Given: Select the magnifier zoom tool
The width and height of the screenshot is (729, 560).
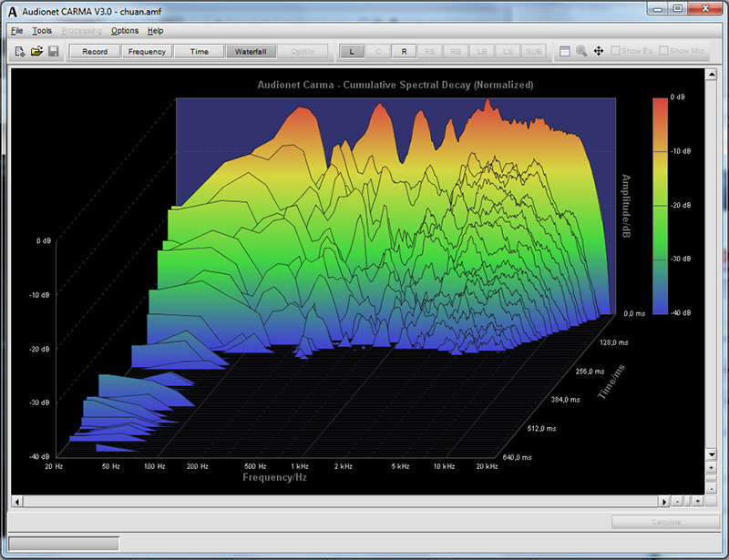Looking at the screenshot, I should (x=581, y=51).
